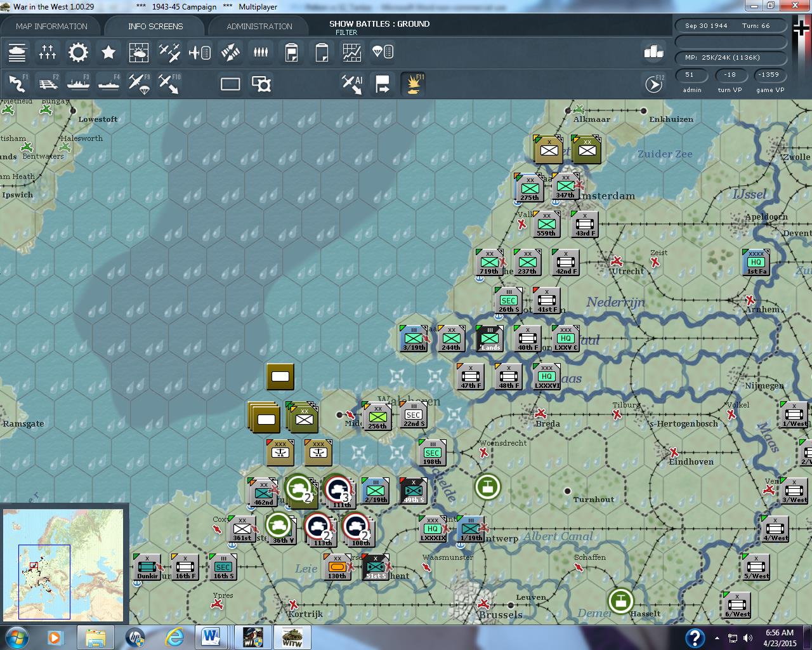Open the Administration tab
This screenshot has height=650, width=812.
point(259,26)
